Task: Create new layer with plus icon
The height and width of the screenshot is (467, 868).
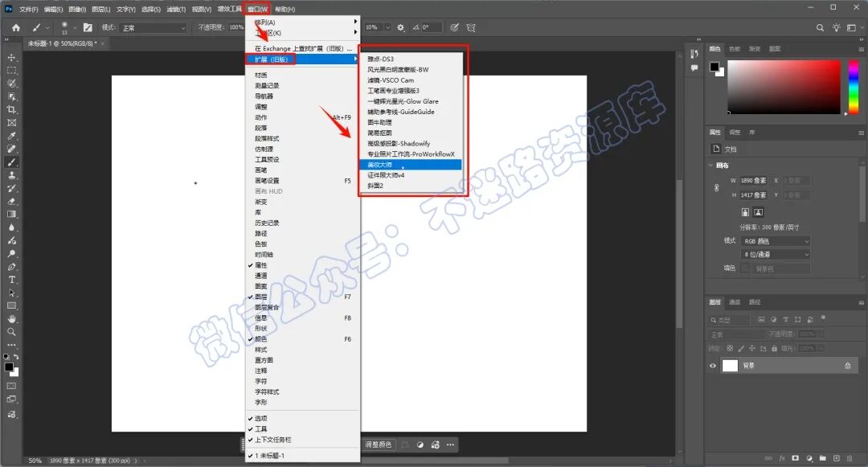Action: [x=837, y=458]
